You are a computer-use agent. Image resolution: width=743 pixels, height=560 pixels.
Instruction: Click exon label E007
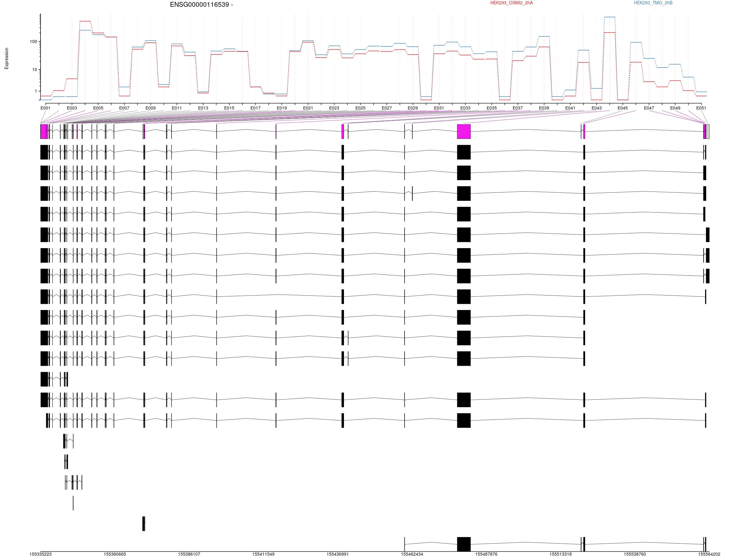(124, 108)
